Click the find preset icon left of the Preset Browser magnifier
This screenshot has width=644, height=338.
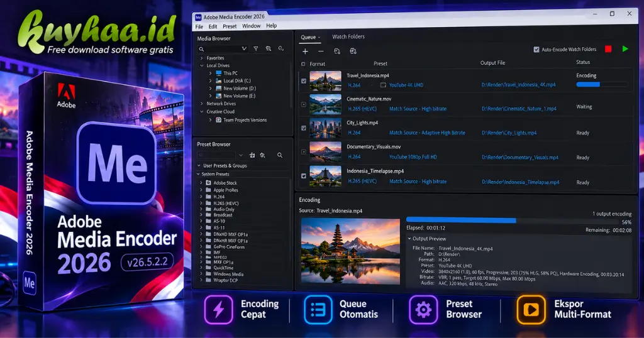(x=262, y=155)
